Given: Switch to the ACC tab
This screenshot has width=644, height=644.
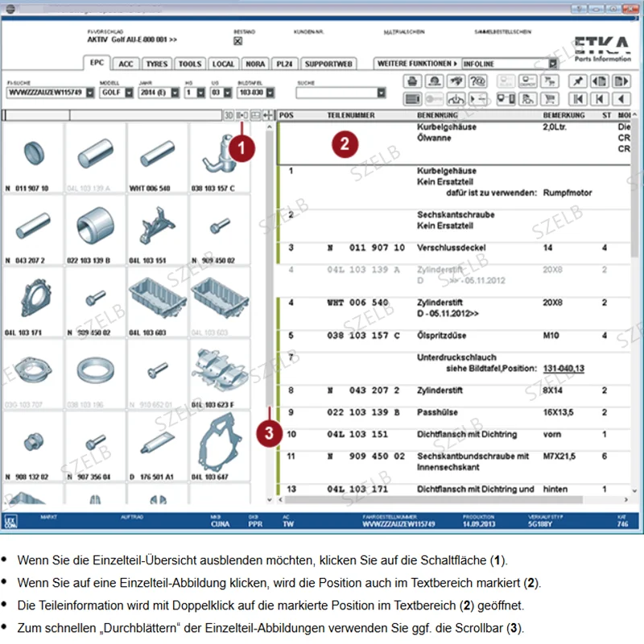Looking at the screenshot, I should pos(126,64).
